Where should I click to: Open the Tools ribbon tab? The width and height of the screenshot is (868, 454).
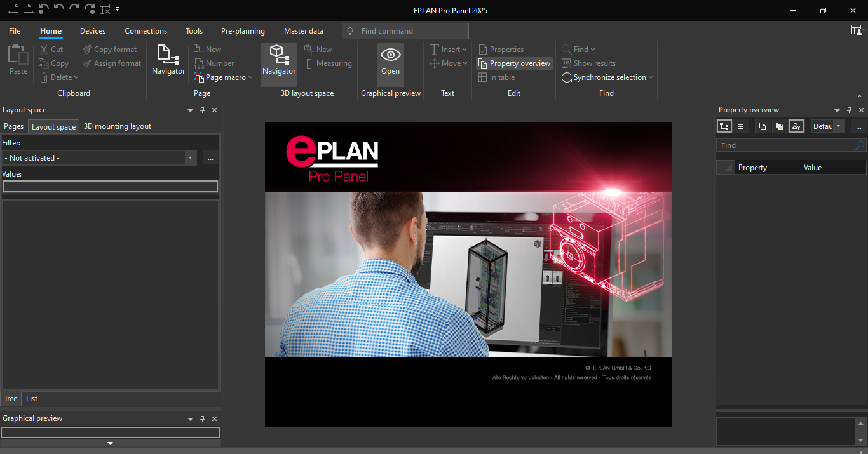pos(194,30)
